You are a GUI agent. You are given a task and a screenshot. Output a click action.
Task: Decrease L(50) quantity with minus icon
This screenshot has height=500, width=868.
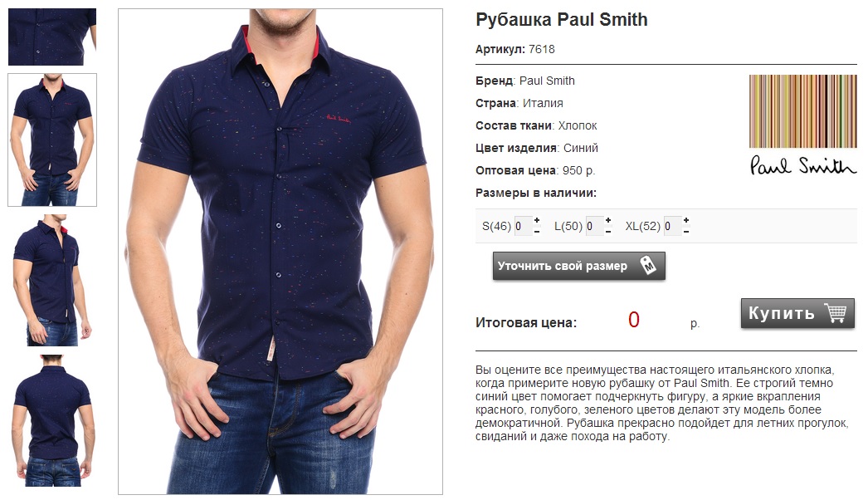607,231
